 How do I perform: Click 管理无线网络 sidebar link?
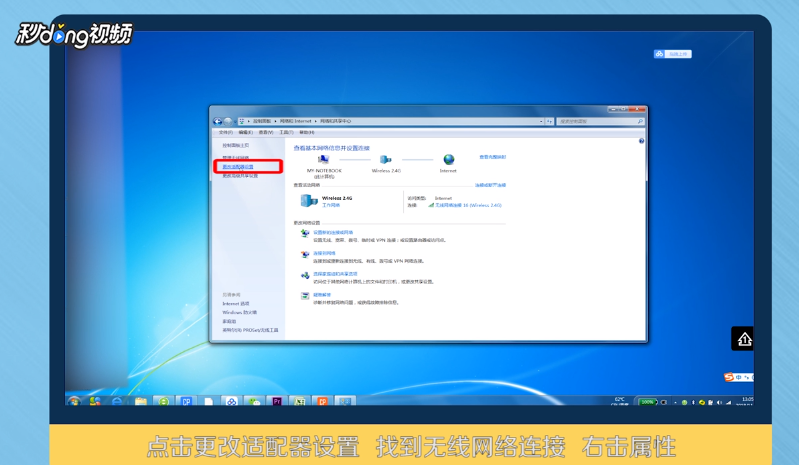pyautogui.click(x=235, y=158)
